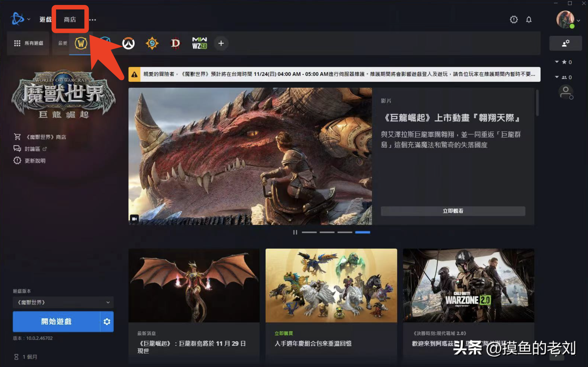
Task: Open the 所有遊戲 tab
Action: (28, 43)
